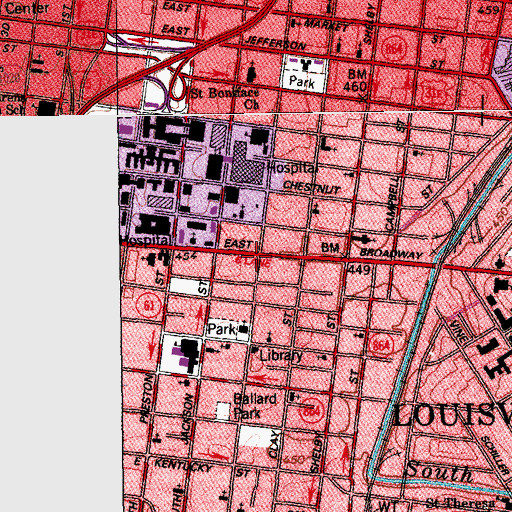Click the CLAY street label
Screen dimensions: 512x512
point(274,444)
